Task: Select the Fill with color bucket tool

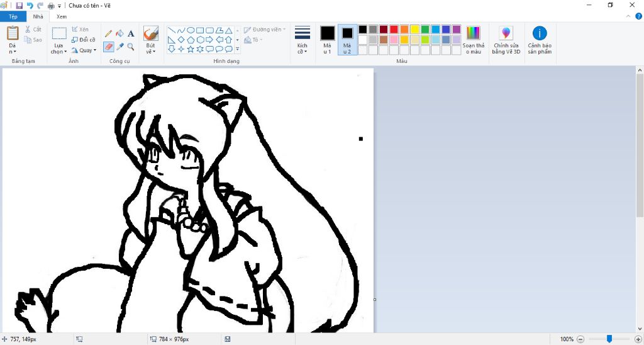Action: pos(119,34)
